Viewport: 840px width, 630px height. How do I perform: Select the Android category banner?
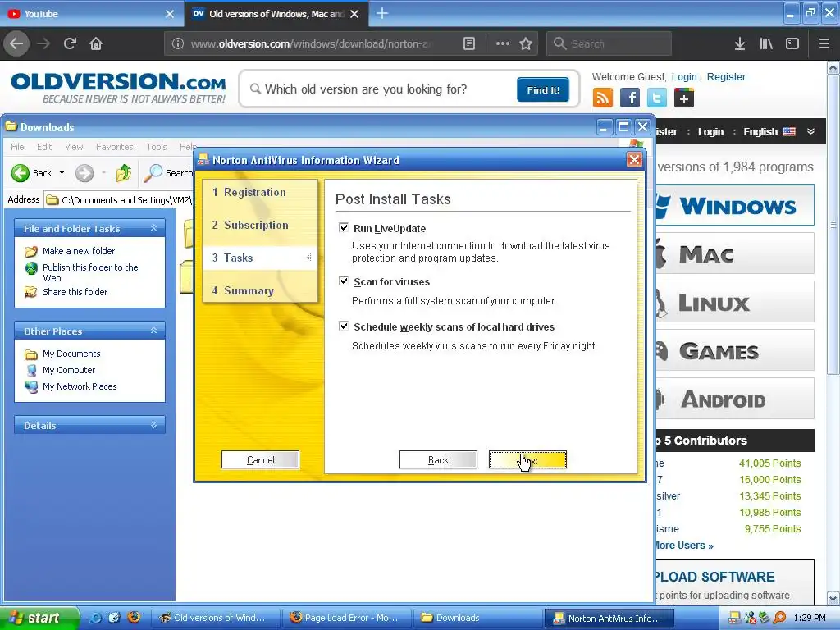coord(735,399)
